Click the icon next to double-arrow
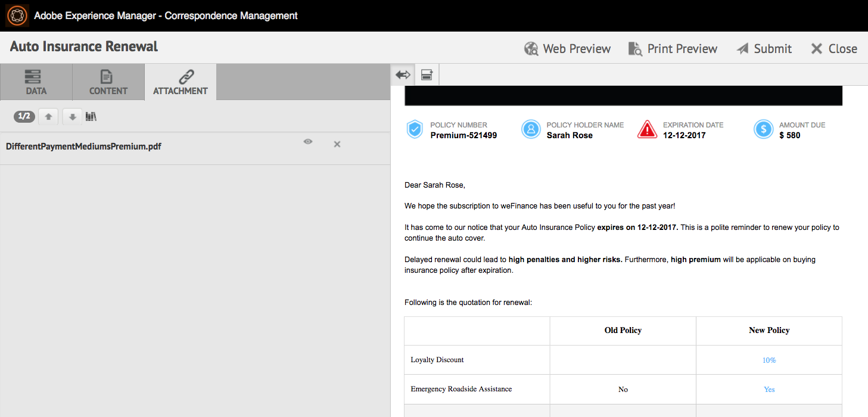 427,74
